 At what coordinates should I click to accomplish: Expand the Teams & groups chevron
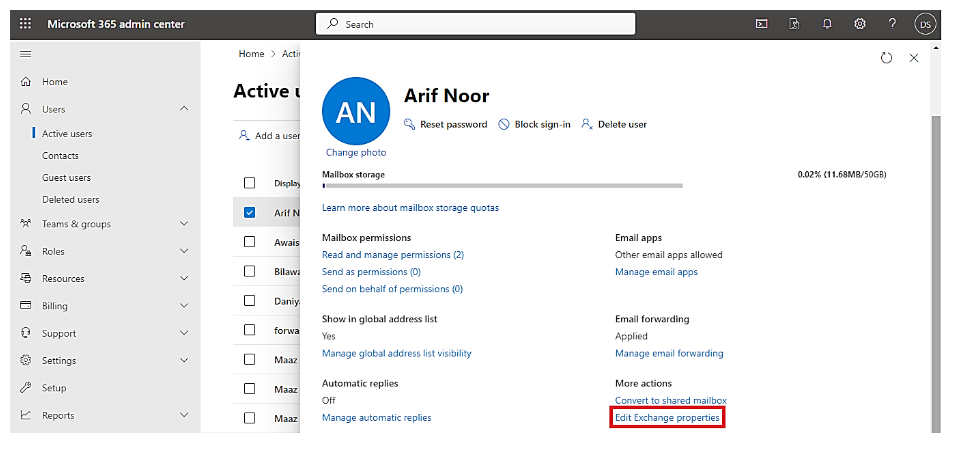click(184, 224)
